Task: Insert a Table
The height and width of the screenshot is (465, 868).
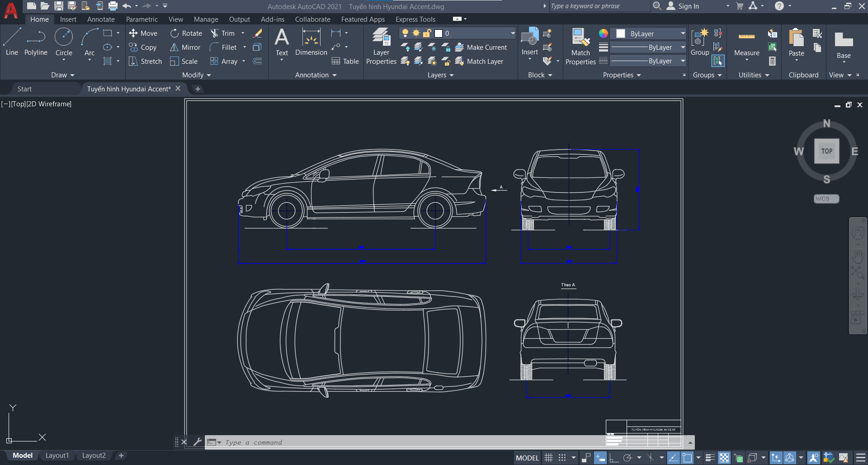Action: click(x=345, y=61)
